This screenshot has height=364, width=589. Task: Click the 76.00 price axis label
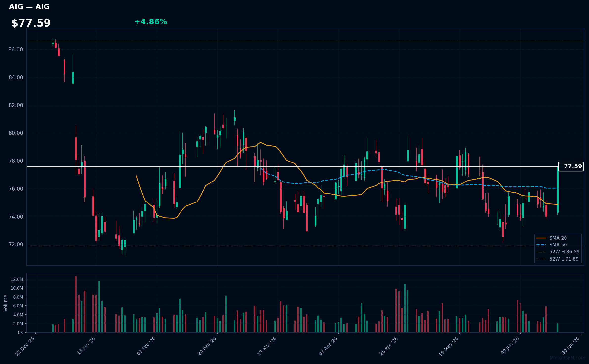16,189
